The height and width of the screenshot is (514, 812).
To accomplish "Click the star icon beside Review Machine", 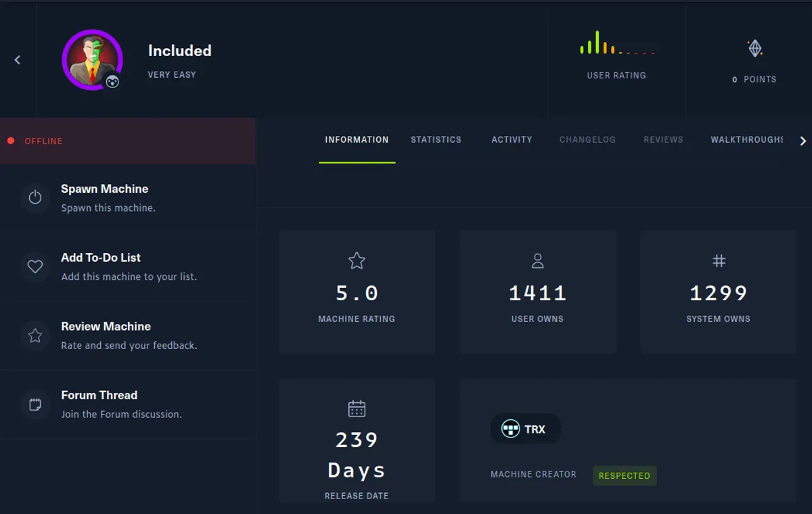I will click(x=35, y=335).
